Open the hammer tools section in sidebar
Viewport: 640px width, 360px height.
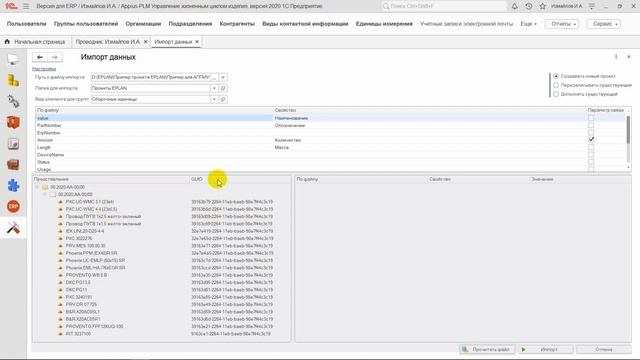(x=13, y=228)
